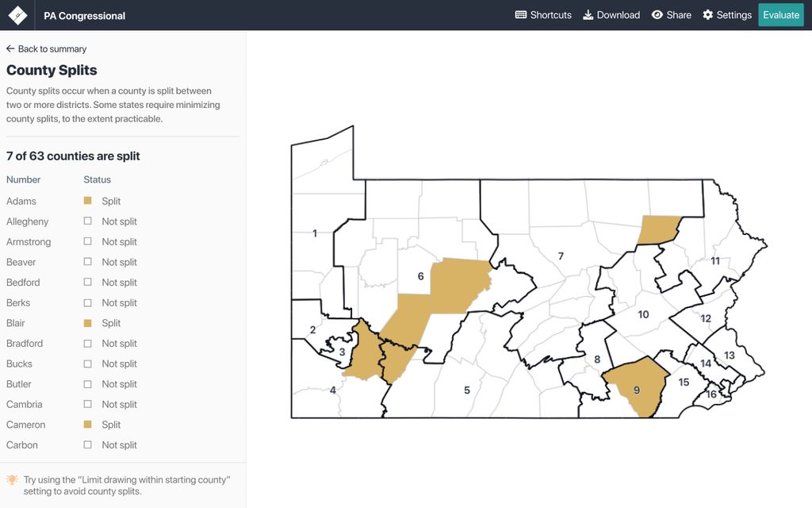Toggle the Carbon county checkbox
The width and height of the screenshot is (812, 508).
coord(87,444)
